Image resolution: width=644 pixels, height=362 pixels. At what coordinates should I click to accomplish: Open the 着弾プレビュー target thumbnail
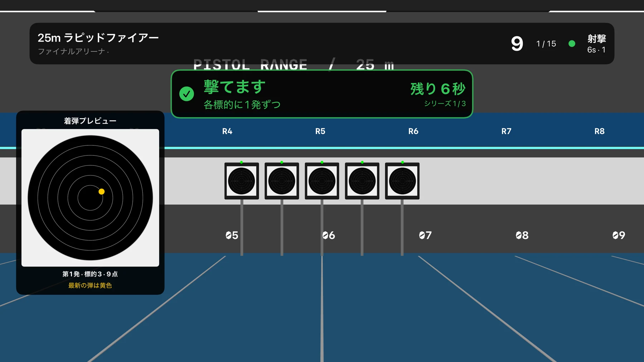(x=90, y=198)
